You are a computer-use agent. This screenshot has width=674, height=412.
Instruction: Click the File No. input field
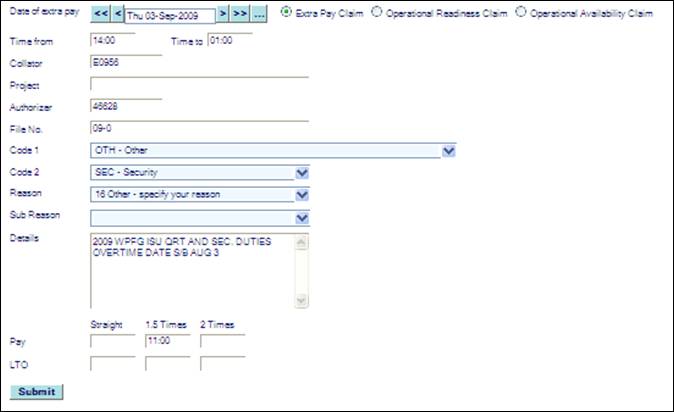click(x=198, y=128)
